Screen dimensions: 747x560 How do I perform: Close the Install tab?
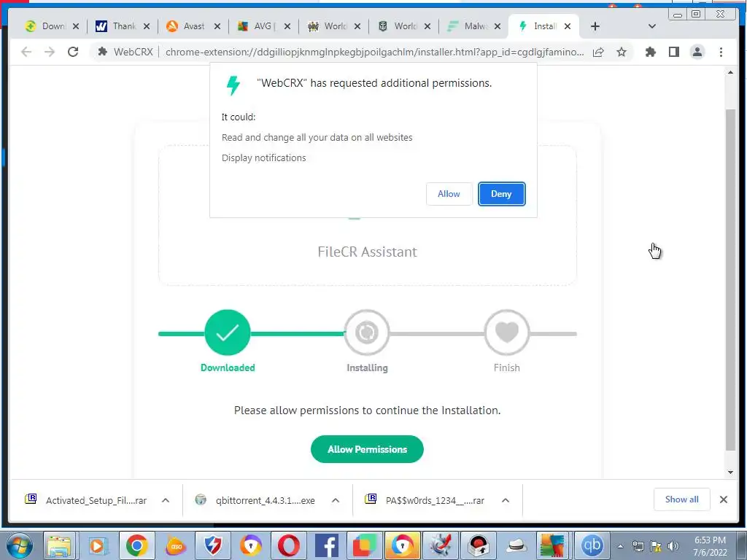pos(568,26)
